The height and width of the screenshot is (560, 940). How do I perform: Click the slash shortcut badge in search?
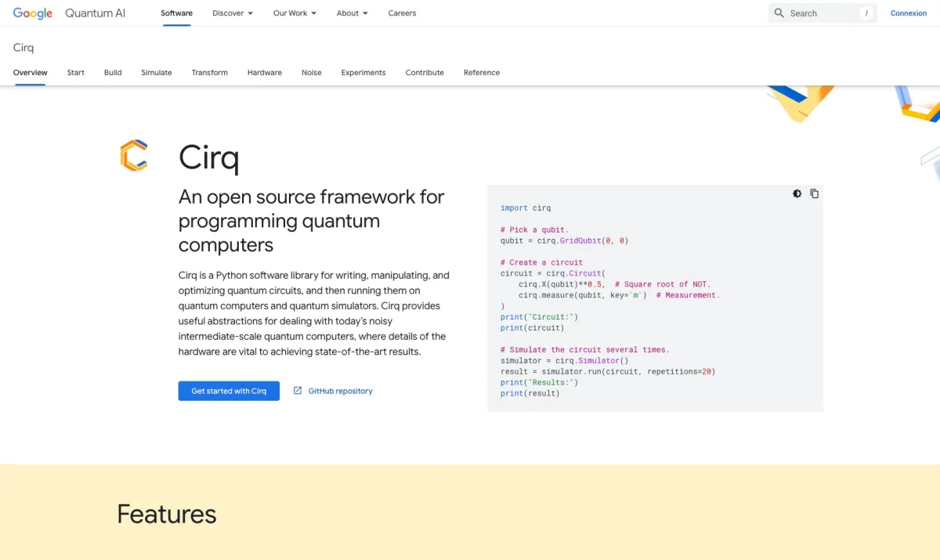866,13
